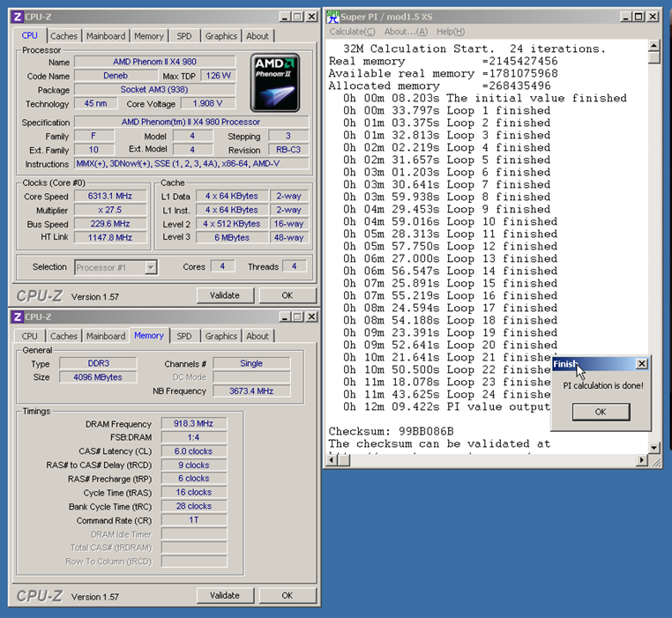Image resolution: width=672 pixels, height=618 pixels.
Task: Close the bottom CPU-Z window
Action: 311,317
